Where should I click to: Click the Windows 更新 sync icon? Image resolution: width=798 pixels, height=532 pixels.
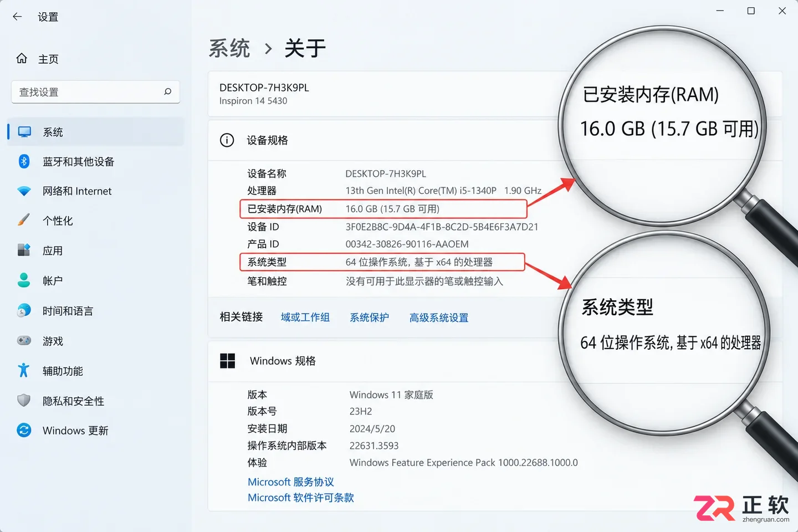point(24,430)
